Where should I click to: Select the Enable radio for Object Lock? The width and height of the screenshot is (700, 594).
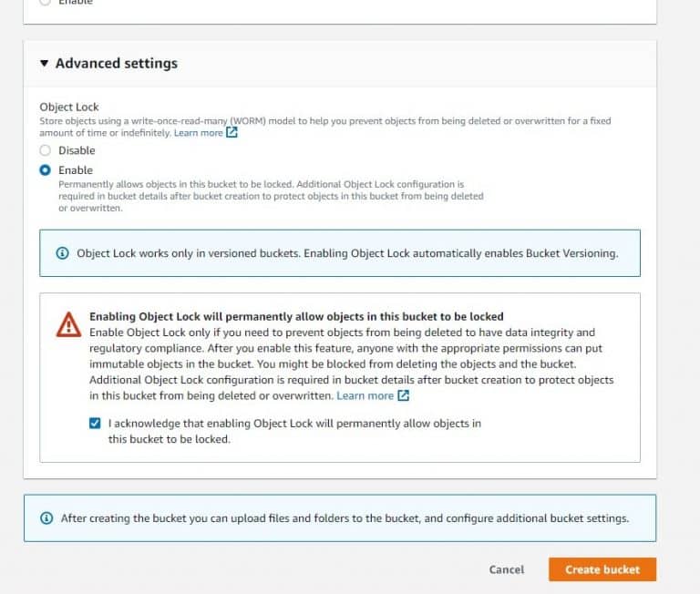tap(46, 170)
